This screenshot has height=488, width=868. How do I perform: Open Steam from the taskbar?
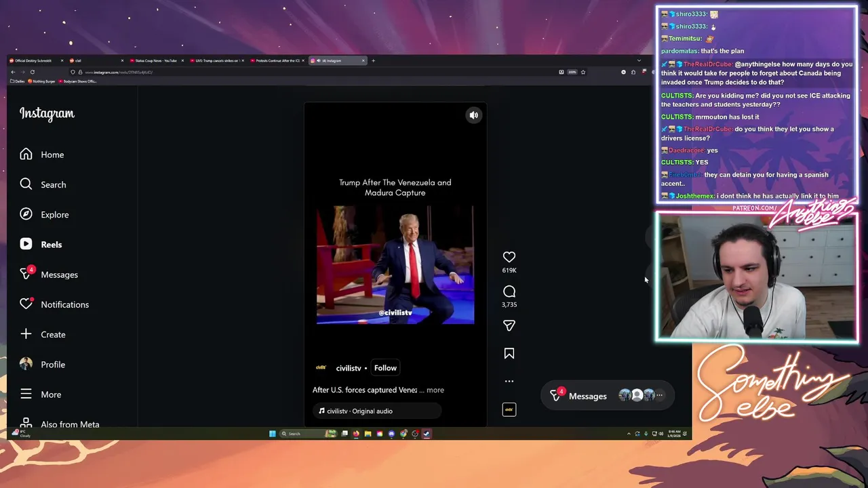coord(427,434)
